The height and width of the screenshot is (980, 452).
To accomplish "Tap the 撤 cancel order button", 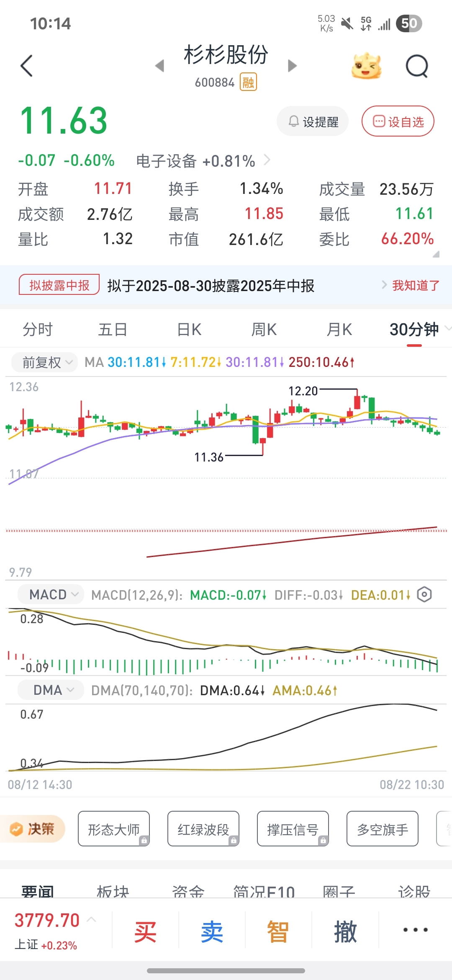I will [345, 932].
